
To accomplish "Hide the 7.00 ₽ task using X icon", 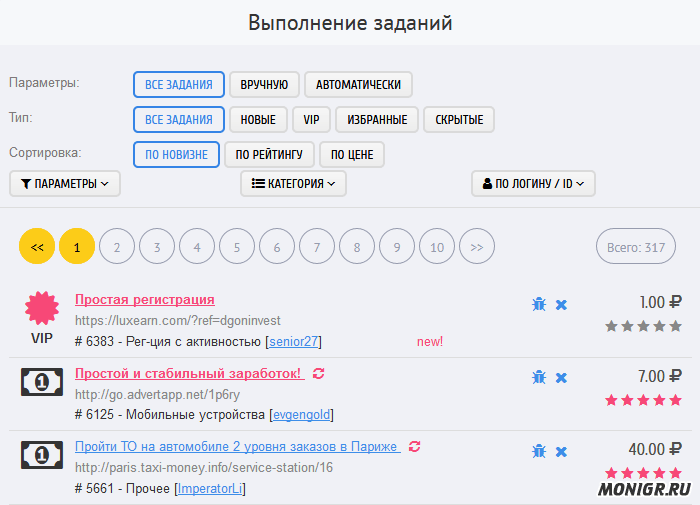I will click(561, 377).
